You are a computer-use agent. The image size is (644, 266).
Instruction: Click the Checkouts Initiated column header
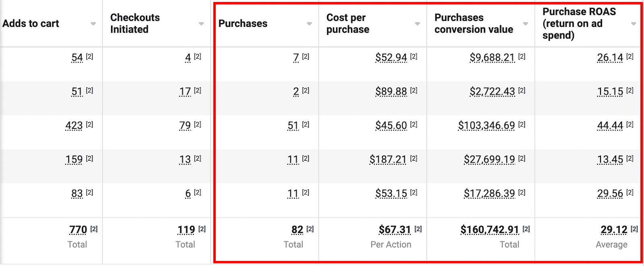(135, 24)
